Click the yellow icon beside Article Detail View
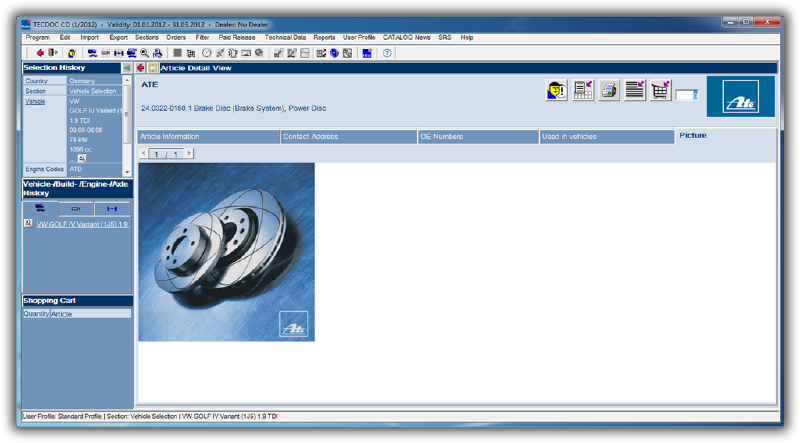Screen dimensions: 800x443 (153, 68)
